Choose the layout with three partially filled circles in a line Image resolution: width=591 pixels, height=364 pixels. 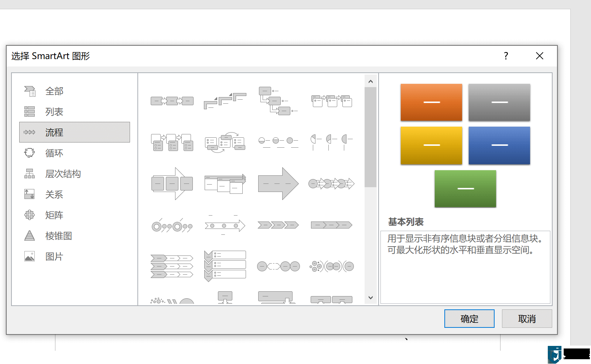click(x=278, y=142)
